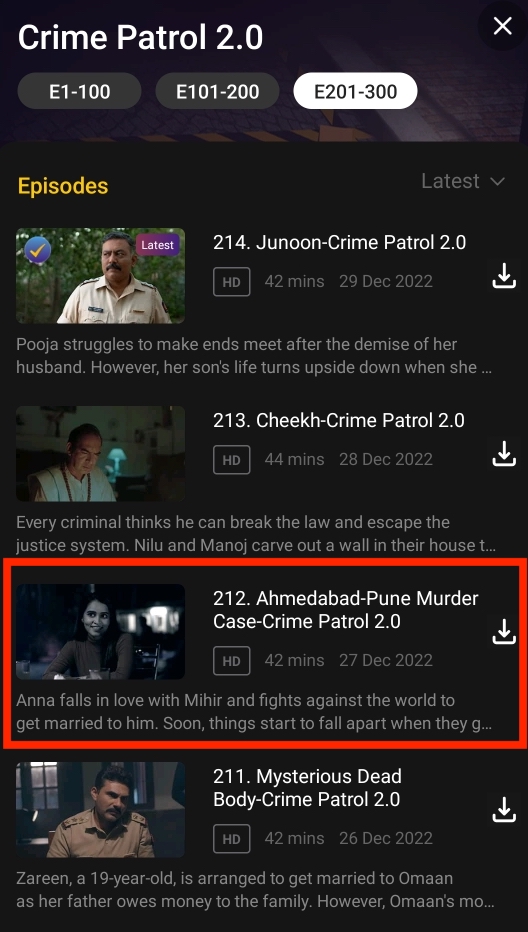Play the episode 211 police officer thumbnail
The height and width of the screenshot is (932, 528).
click(100, 810)
